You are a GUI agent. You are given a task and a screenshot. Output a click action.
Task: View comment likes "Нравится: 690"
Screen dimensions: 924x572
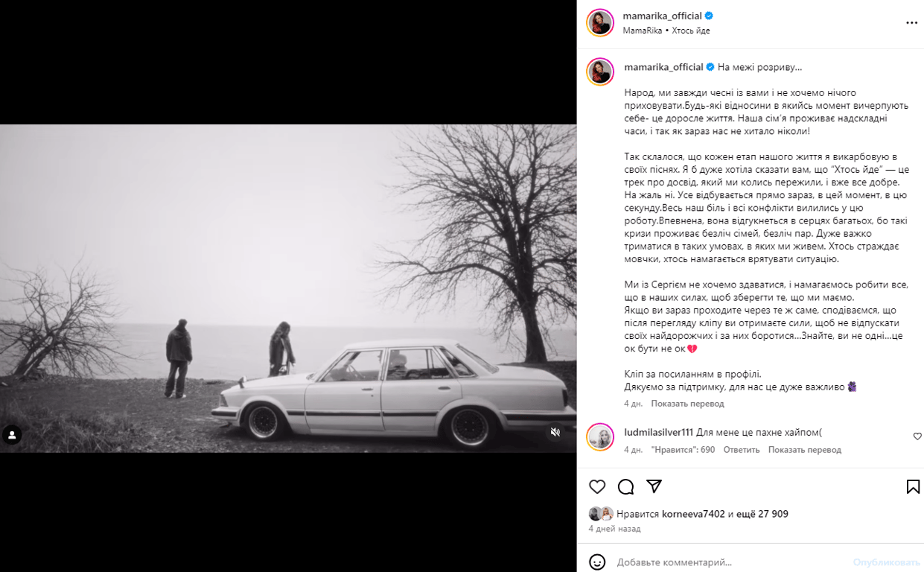(683, 450)
